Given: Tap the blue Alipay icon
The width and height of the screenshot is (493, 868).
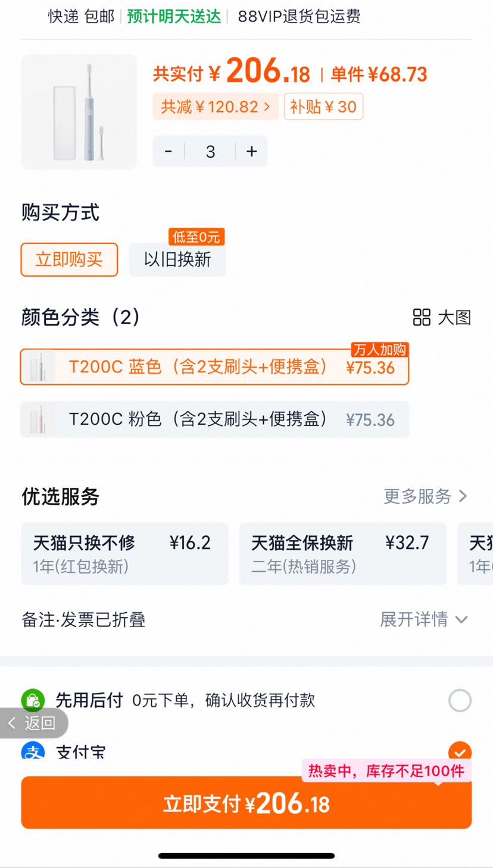Looking at the screenshot, I should point(33,750).
